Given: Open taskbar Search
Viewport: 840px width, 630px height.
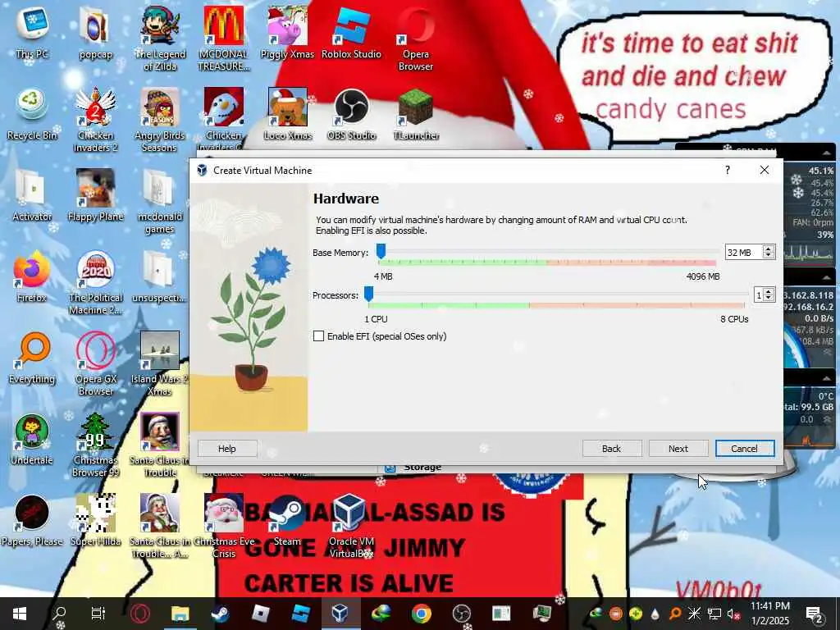Looking at the screenshot, I should 59,614.
